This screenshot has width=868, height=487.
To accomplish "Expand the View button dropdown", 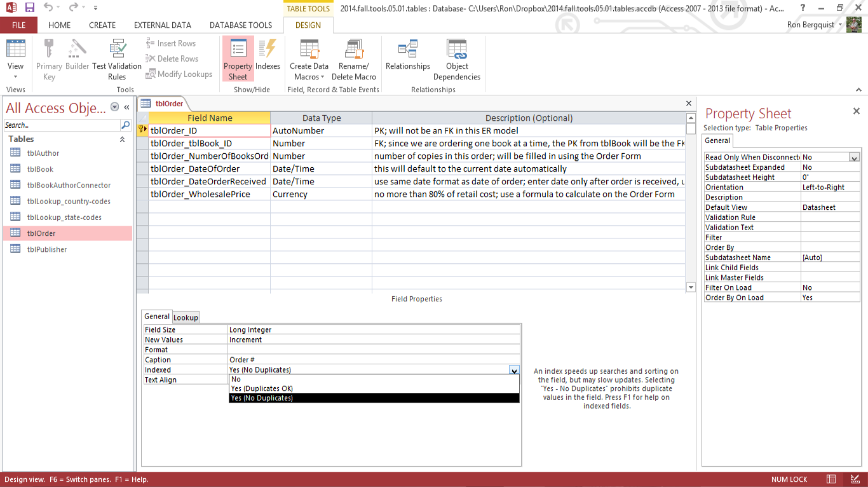I will coord(16,77).
